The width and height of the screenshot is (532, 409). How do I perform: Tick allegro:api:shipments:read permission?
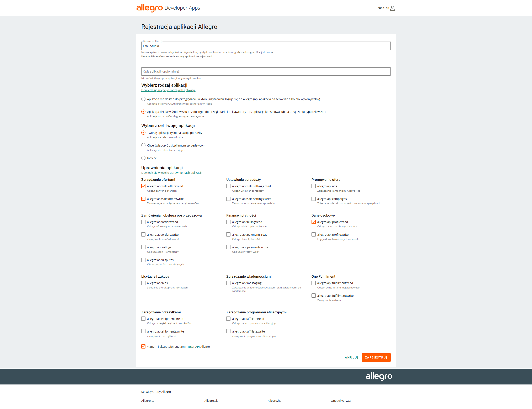point(143,319)
